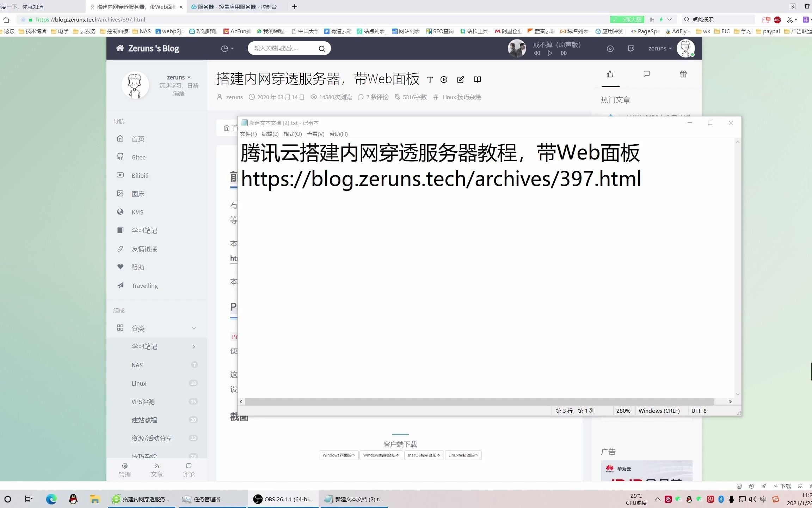Expand 学习笔记 subcategory chevron

click(194, 347)
